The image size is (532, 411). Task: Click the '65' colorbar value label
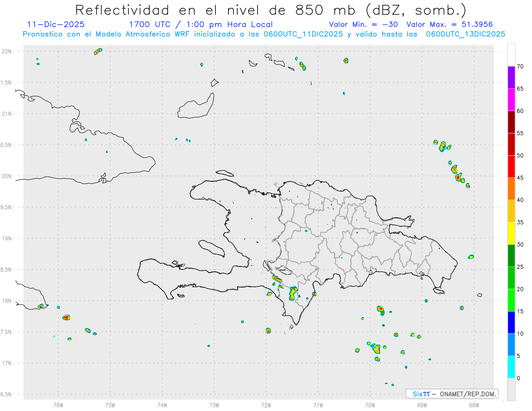[x=520, y=89]
